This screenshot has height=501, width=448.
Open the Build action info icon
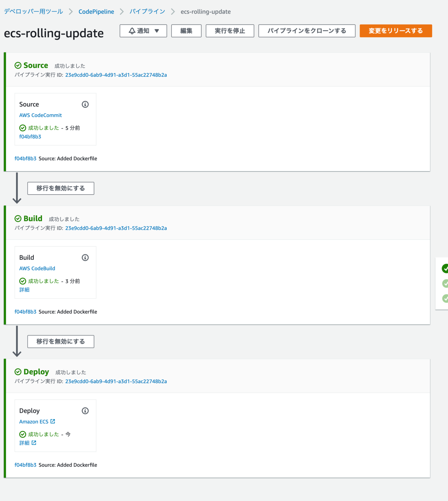tap(85, 257)
